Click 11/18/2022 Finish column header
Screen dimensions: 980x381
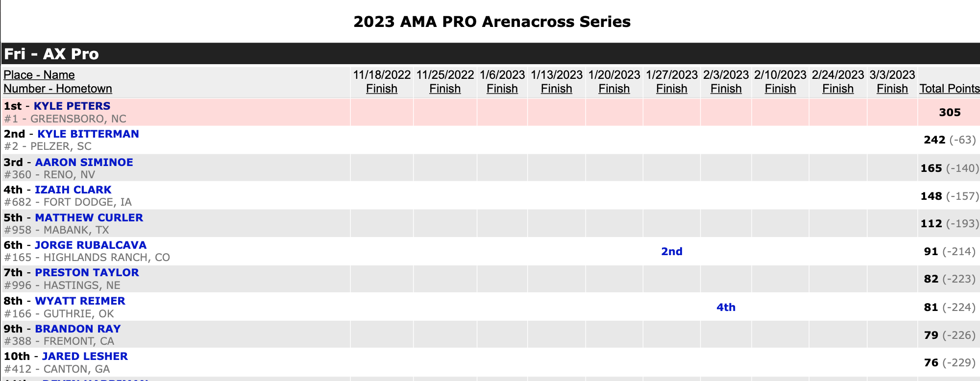pyautogui.click(x=382, y=89)
